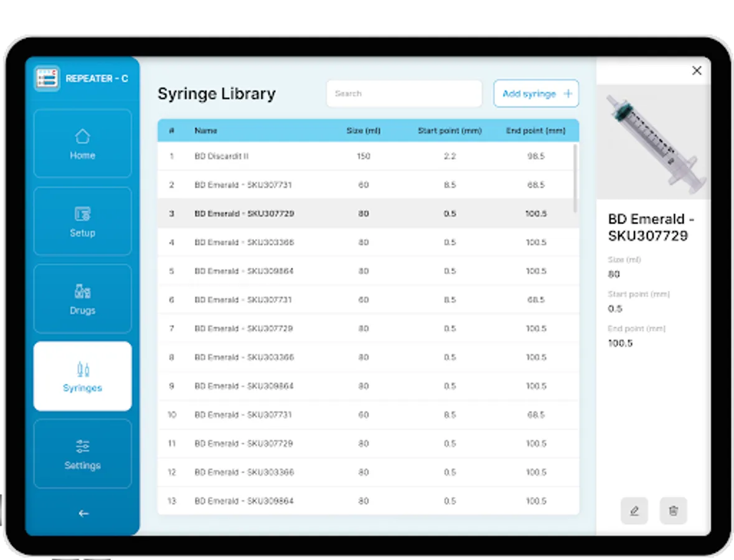Viewport: 734px width, 560px height.
Task: Click the detail panel title BD Emerald - SKU307729
Action: (x=651, y=227)
